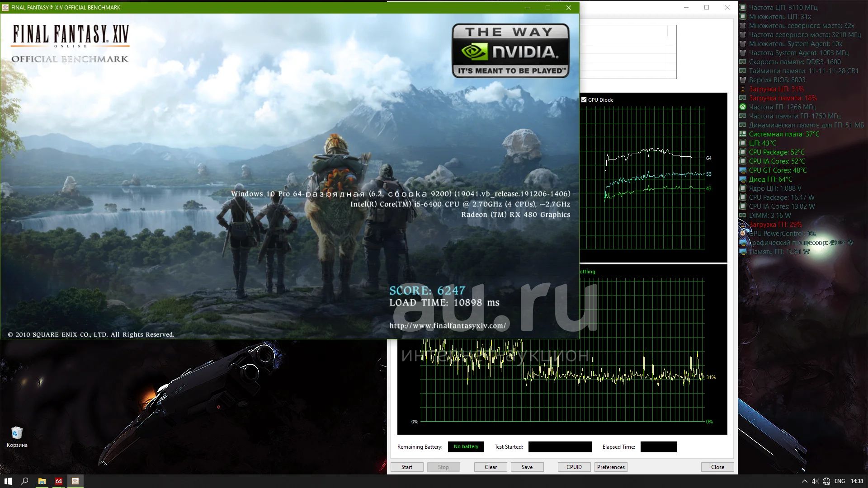Click Тайминги памяти: 11-11-11-28 CR1 line

[803, 71]
